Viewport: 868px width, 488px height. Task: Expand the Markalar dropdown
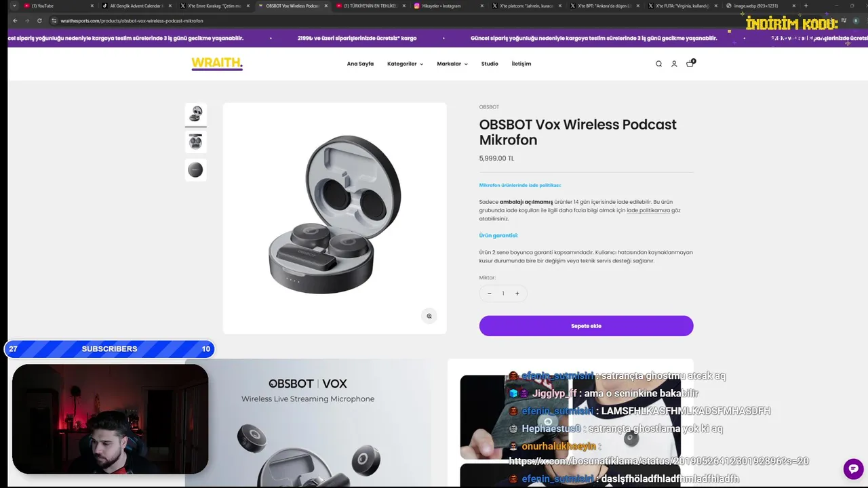[x=452, y=64]
